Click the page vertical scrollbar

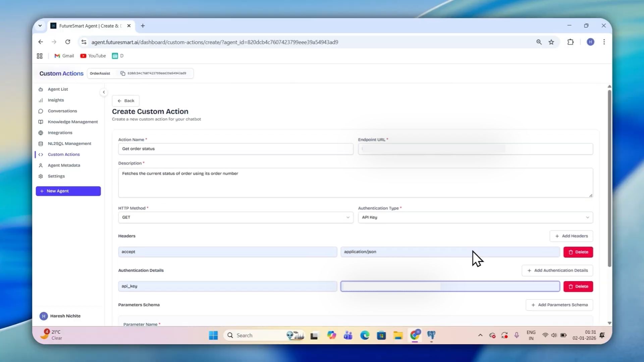609,178
